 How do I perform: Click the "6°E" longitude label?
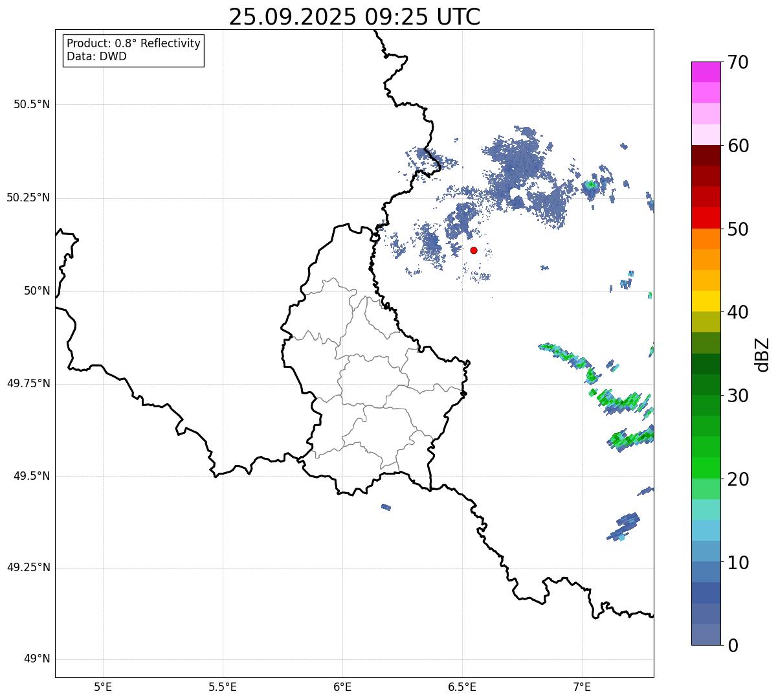[x=342, y=687]
